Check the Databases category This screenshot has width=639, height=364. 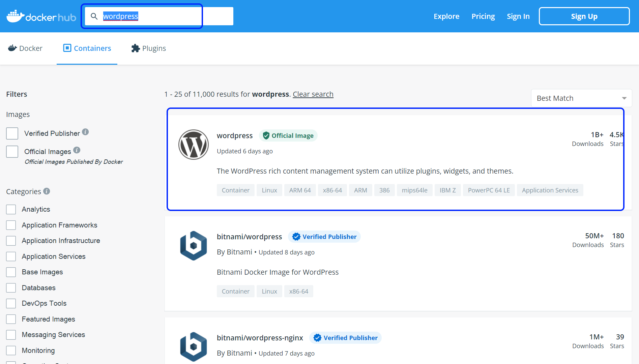[11, 288]
